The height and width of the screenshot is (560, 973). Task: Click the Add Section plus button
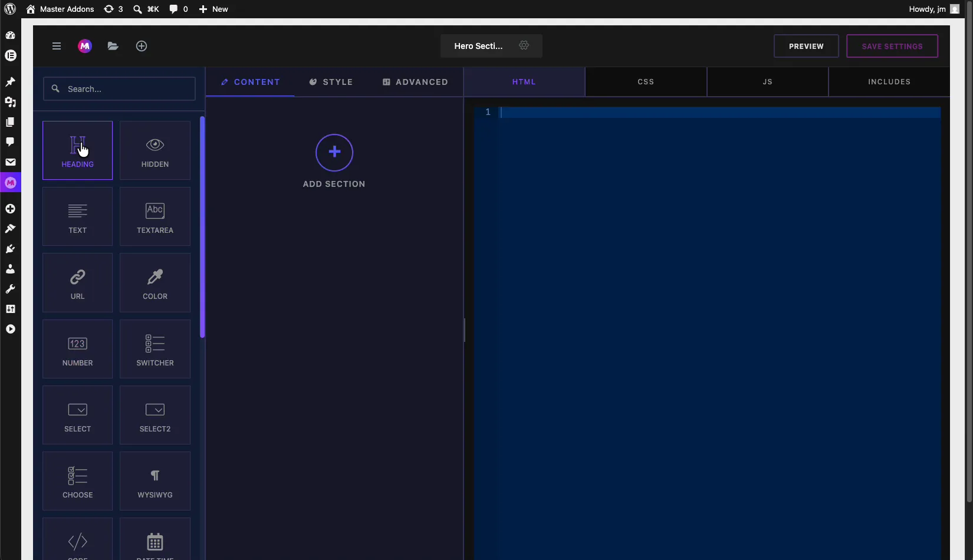pos(334,152)
